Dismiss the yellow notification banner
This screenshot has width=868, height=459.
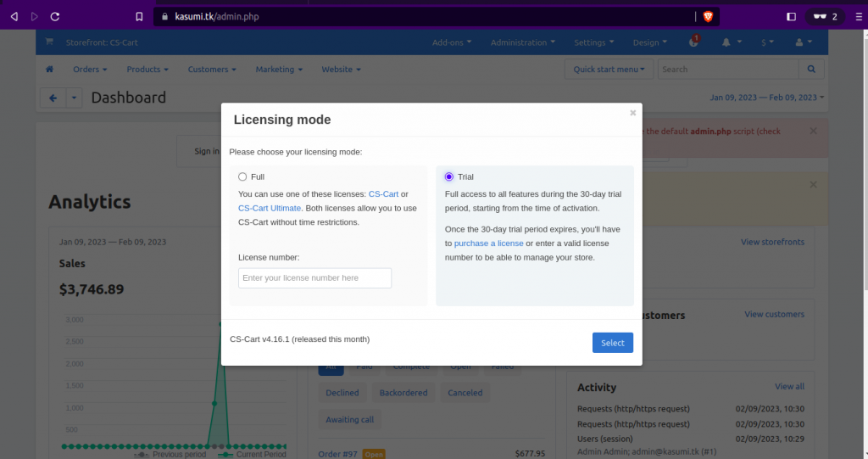[x=813, y=185]
